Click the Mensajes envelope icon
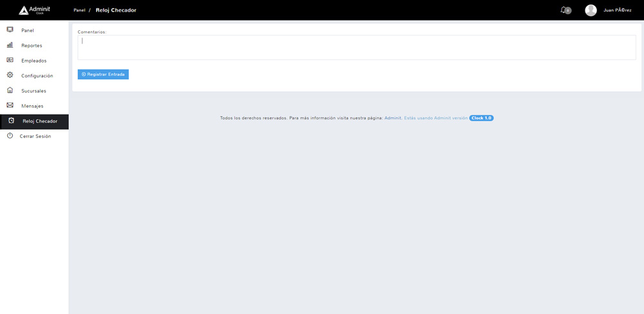 click(10, 105)
